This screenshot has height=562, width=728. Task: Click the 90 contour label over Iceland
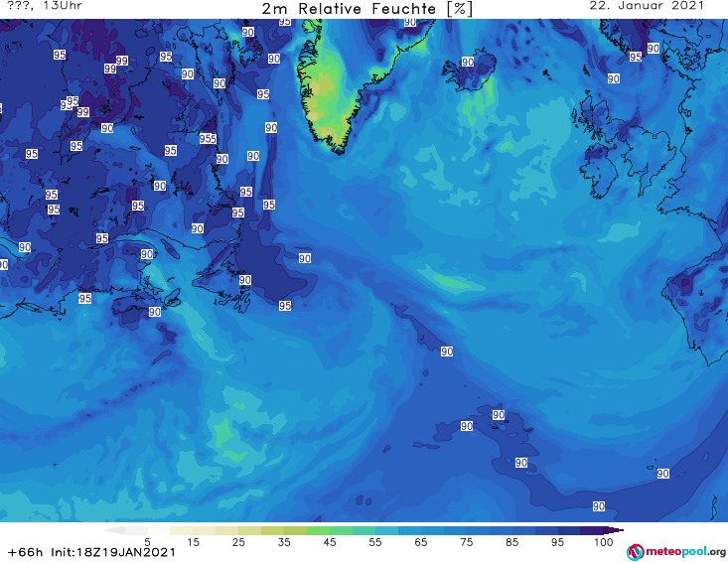pos(468,62)
